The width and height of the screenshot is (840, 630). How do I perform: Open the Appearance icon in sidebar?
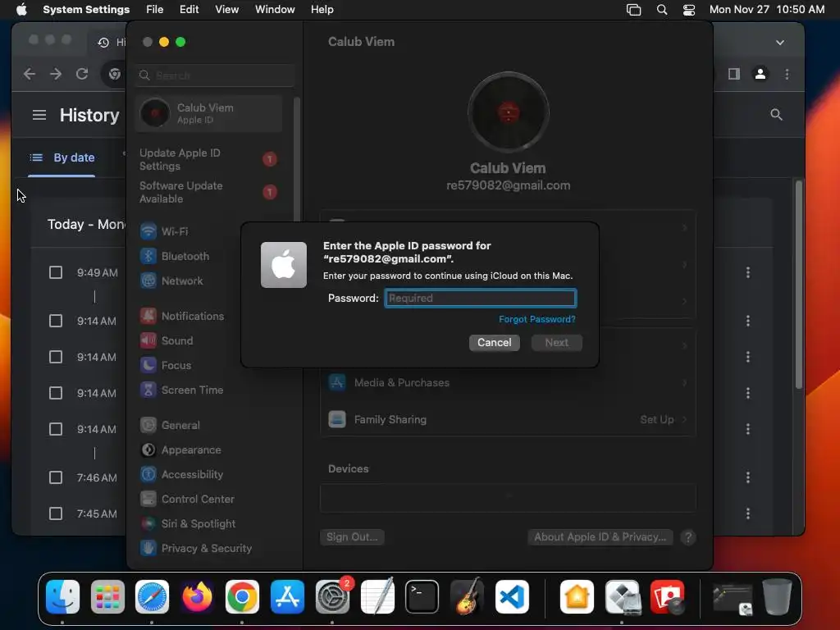148,450
